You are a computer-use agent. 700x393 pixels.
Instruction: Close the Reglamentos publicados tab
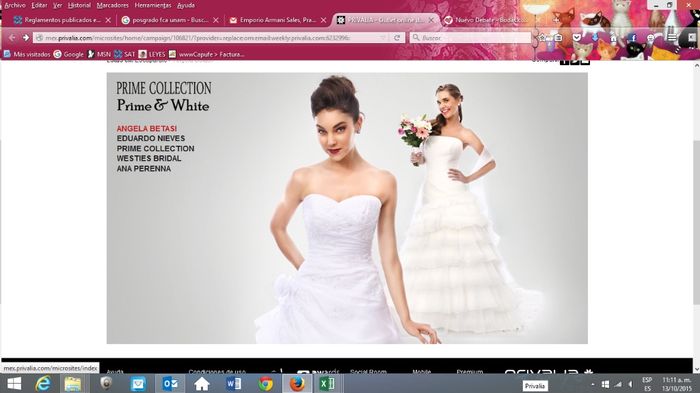[x=108, y=20]
